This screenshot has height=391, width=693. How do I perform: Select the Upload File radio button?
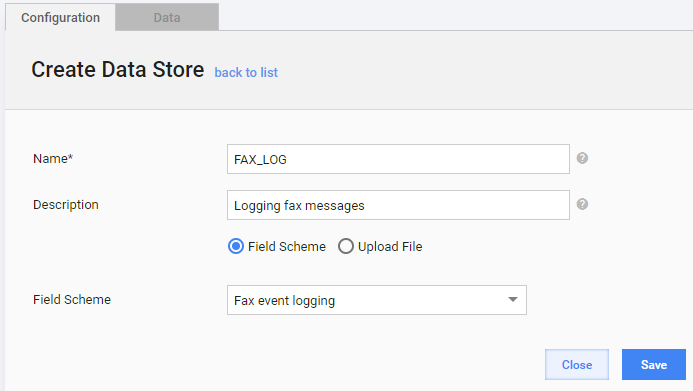click(346, 246)
